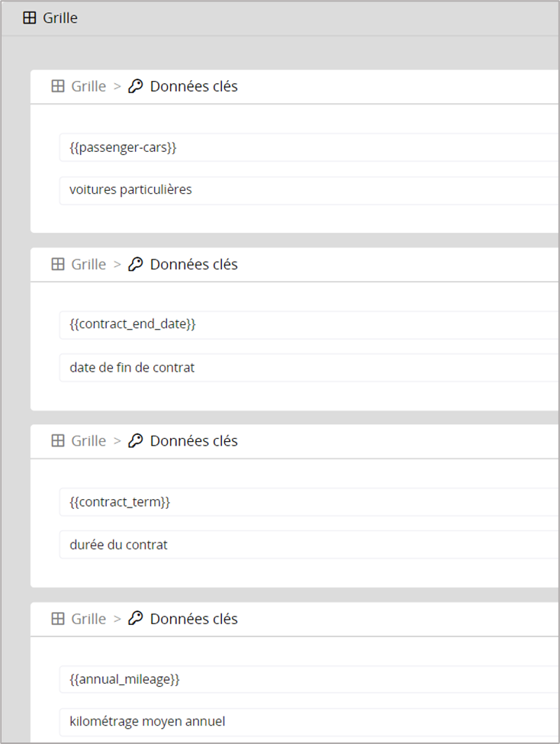The image size is (560, 744).
Task: Click the grid icon in the top Grille header
Action: pyautogui.click(x=30, y=18)
